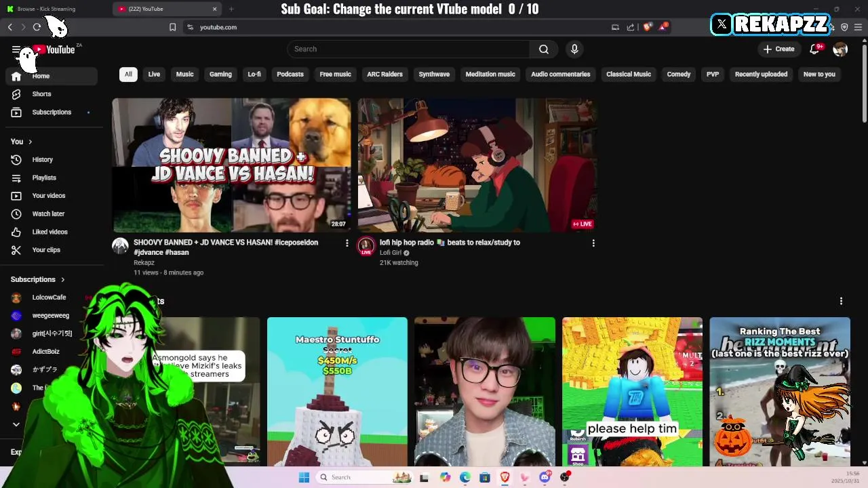Viewport: 868px width, 488px height.
Task: Select the Synthwave filter chip
Action: (434, 74)
